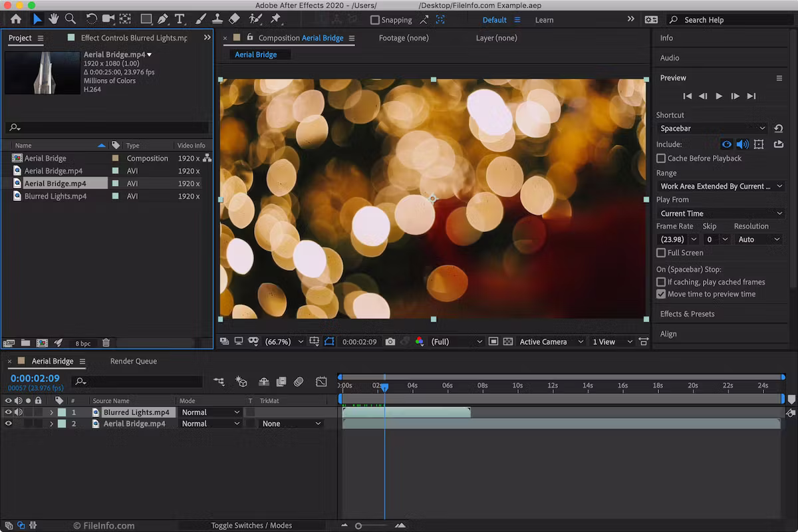Screen dimensions: 798x532
Task: Select the Hand tool
Action: pos(53,19)
